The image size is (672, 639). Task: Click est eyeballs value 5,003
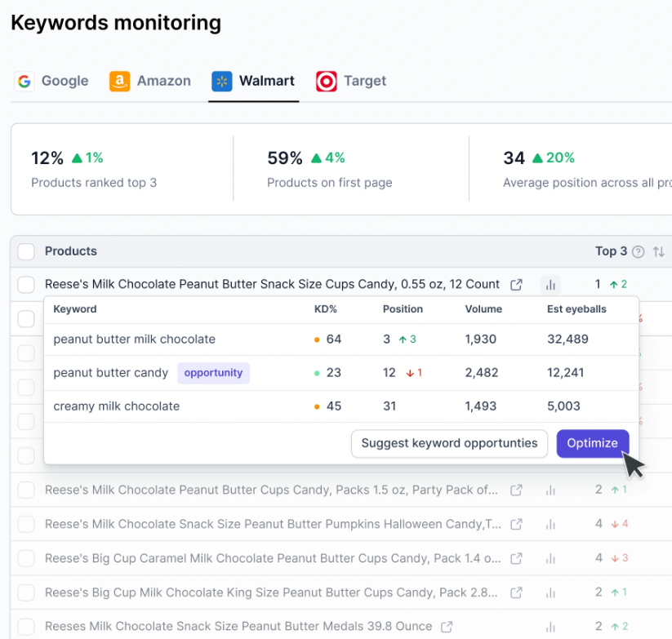pos(563,406)
